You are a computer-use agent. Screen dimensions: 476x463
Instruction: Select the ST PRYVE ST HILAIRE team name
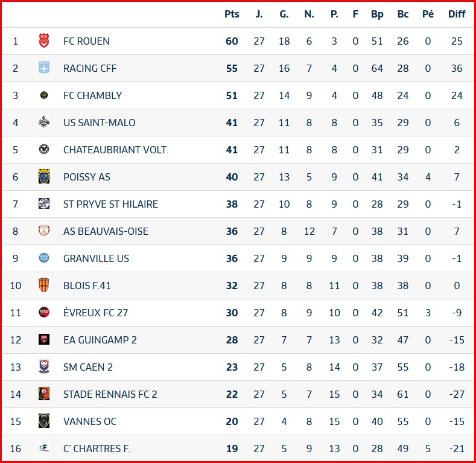(110, 204)
